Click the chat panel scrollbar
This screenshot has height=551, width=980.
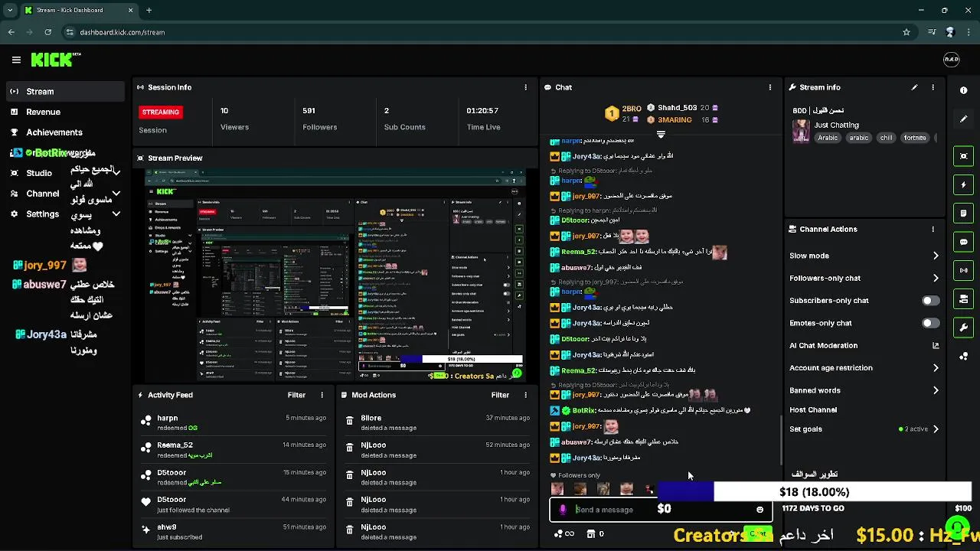(779, 439)
